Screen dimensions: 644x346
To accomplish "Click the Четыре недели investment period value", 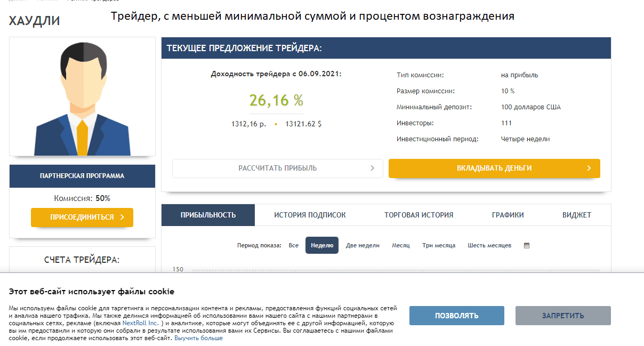I will coord(525,139).
